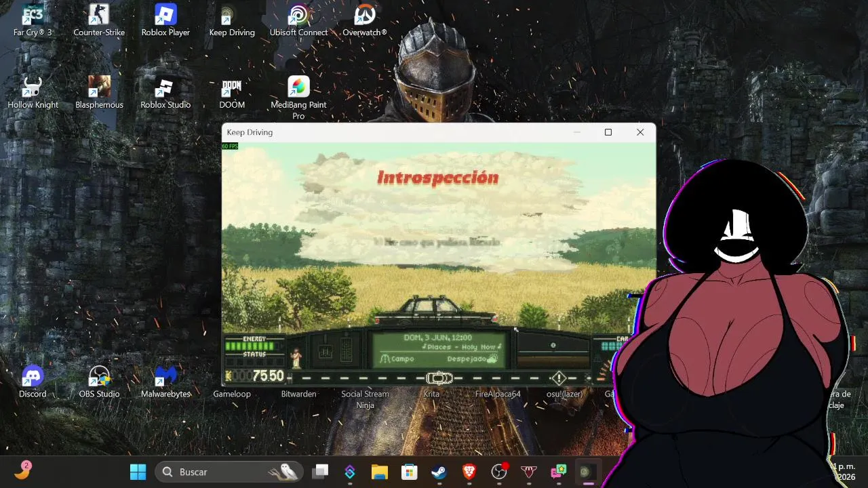The width and height of the screenshot is (868, 488).
Task: Click the cloudy weather icon beside Despejado
Action: click(x=493, y=359)
